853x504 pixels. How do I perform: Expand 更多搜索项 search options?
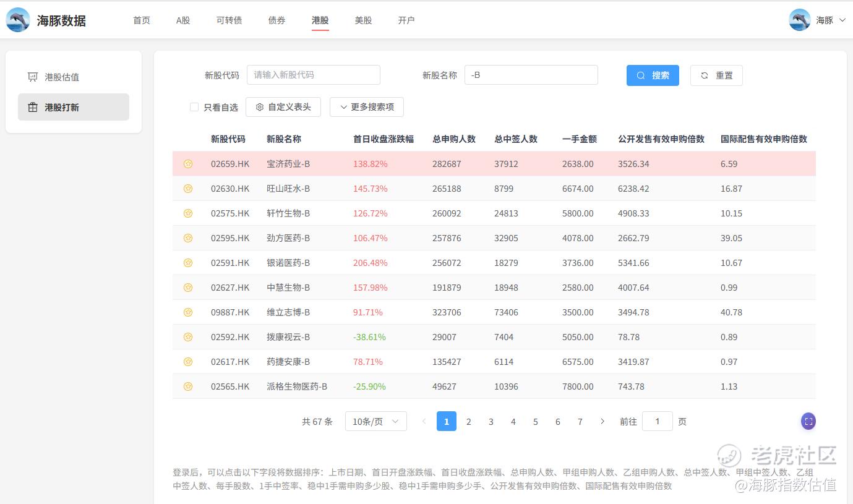366,107
